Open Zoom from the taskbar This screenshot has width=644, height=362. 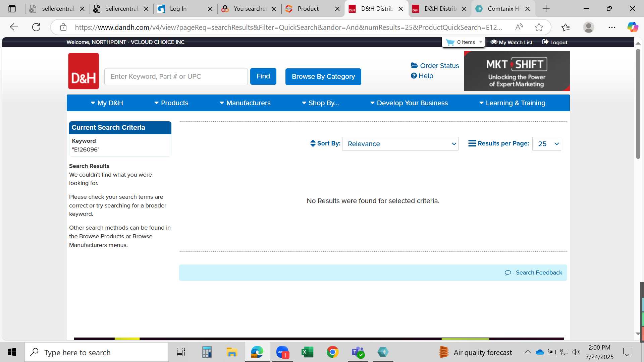pyautogui.click(x=282, y=352)
